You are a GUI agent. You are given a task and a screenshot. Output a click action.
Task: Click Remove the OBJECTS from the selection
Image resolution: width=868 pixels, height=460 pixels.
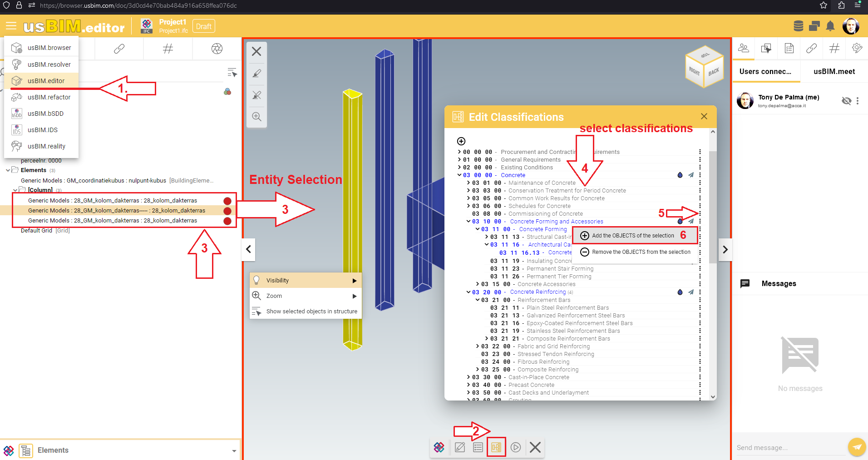pyautogui.click(x=635, y=252)
